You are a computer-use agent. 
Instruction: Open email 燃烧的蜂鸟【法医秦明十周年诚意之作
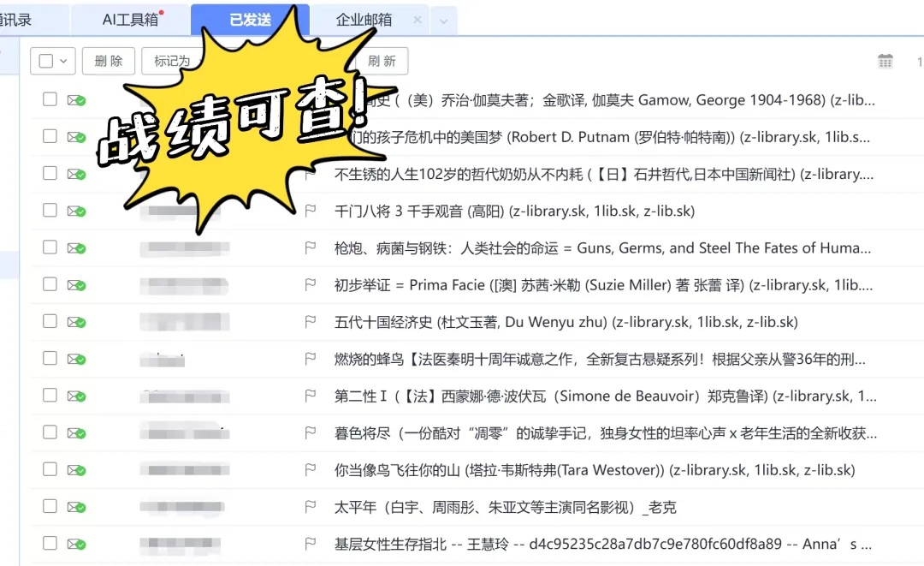point(600,359)
